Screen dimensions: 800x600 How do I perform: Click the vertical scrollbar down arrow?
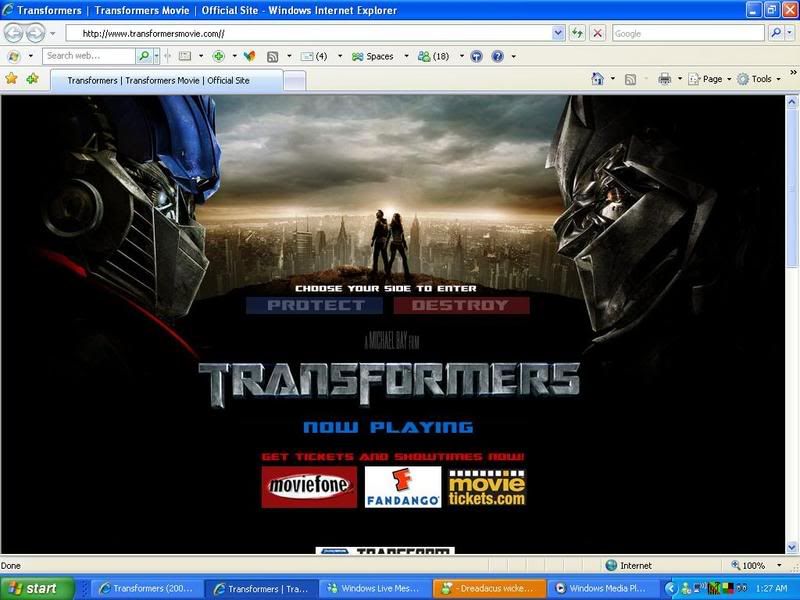point(792,547)
